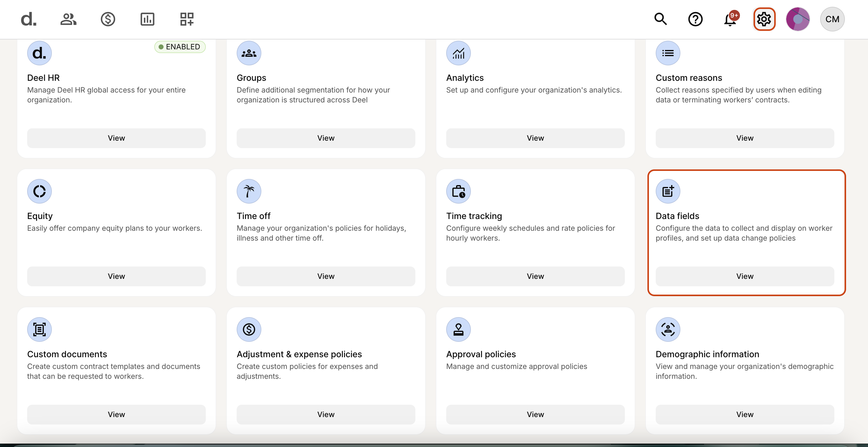View the Time tracking settings
868x447 pixels.
click(x=535, y=276)
